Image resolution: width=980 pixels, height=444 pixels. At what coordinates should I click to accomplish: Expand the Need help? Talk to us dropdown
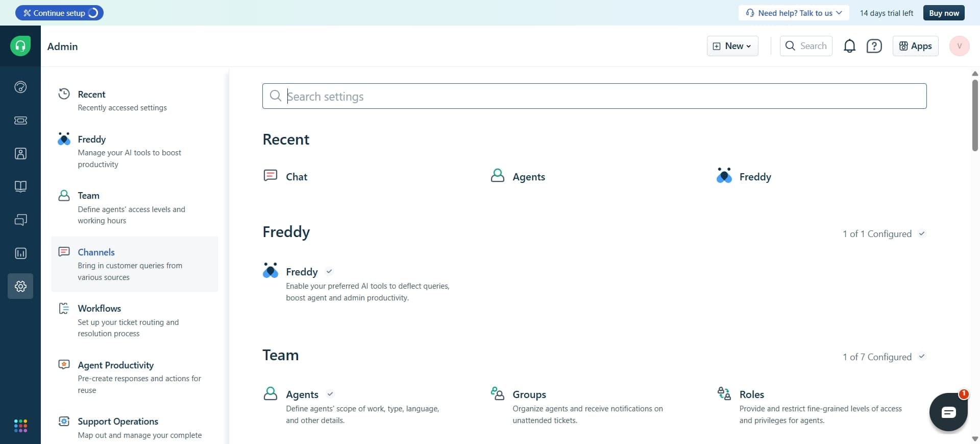coord(793,13)
